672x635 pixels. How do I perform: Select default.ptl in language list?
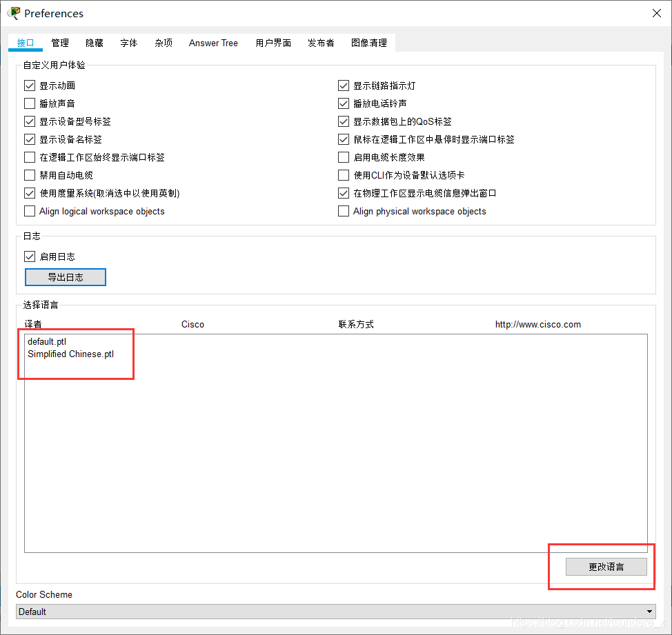[47, 342]
